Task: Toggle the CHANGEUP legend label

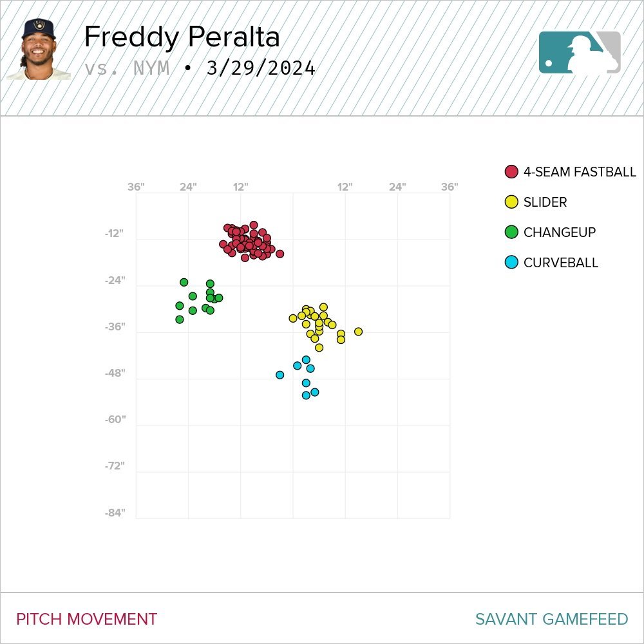Action: (560, 232)
